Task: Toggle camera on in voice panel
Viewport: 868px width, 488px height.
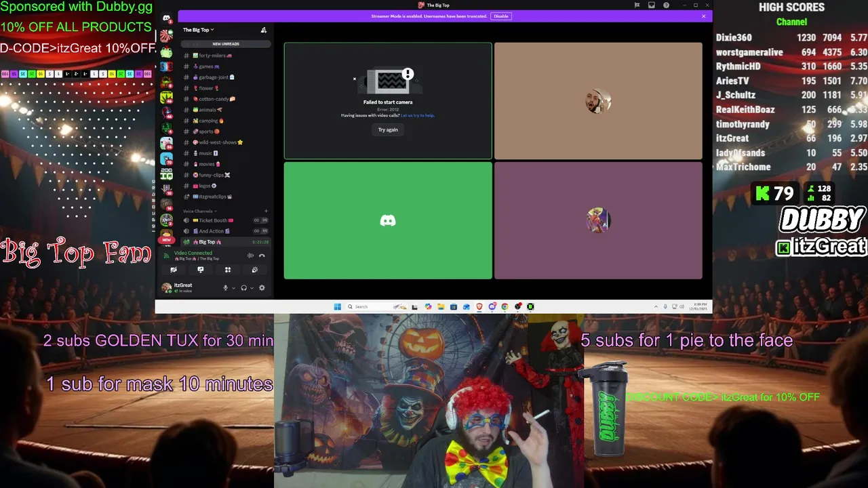Action: pyautogui.click(x=174, y=270)
